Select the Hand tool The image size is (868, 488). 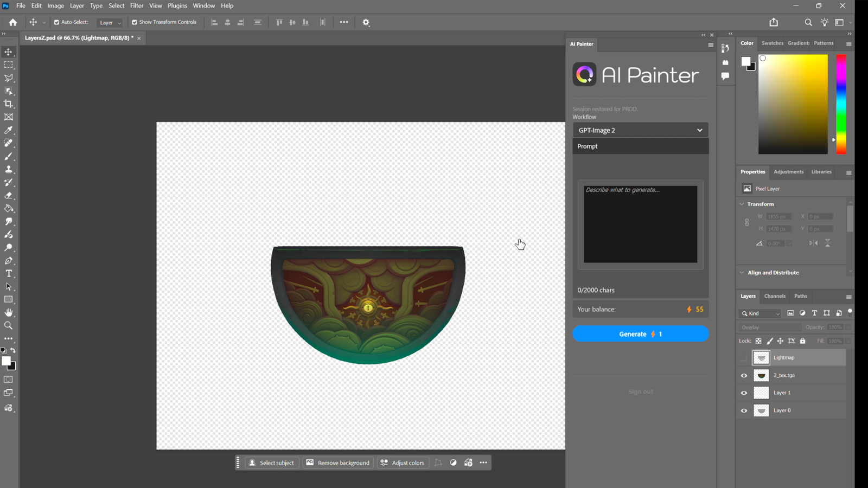point(9,312)
